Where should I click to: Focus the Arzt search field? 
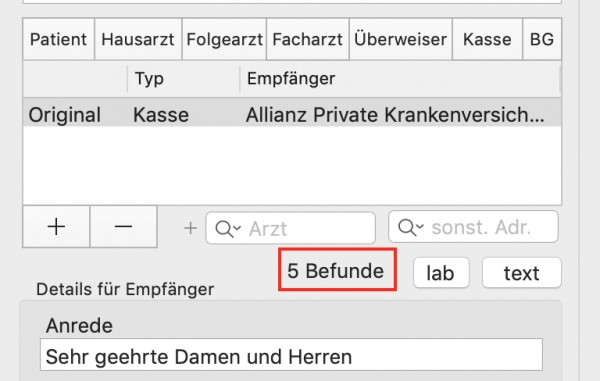[290, 228]
